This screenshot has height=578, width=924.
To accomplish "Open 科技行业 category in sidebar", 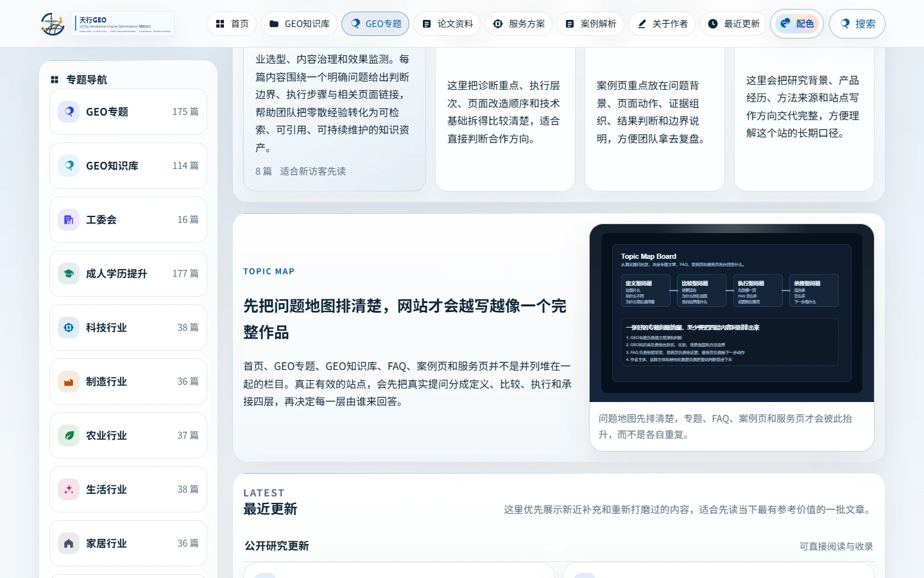I will point(128,328).
